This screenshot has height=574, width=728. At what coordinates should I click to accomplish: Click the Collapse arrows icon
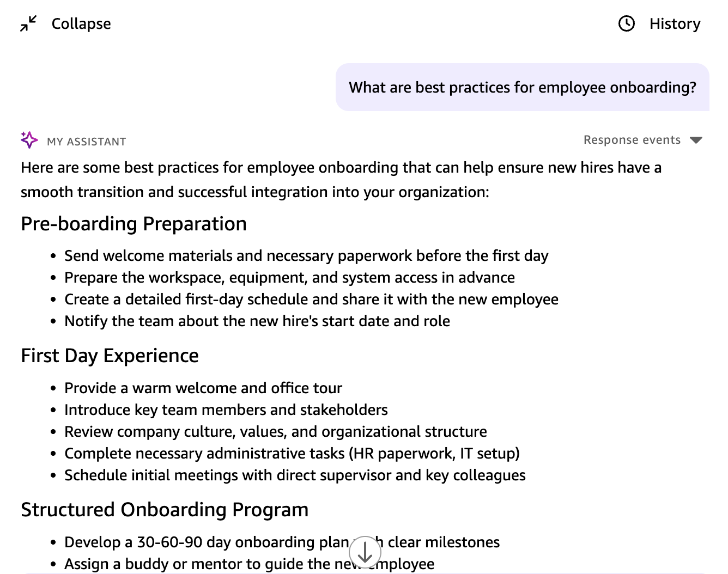tap(28, 24)
